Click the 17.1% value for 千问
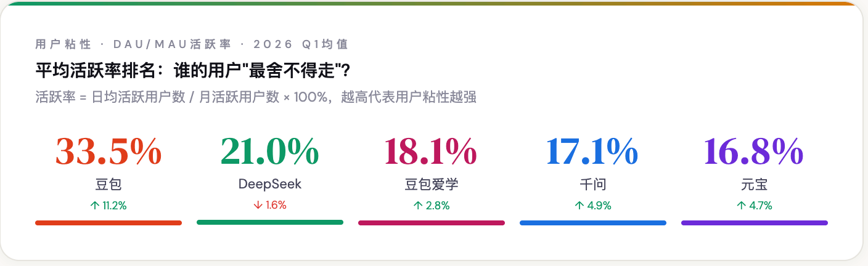The height and width of the screenshot is (266, 868). coord(593,151)
